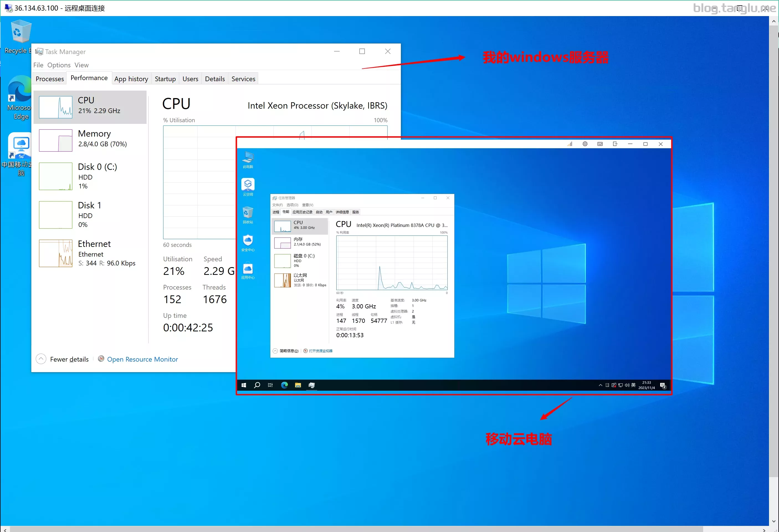Switch to Startup tab in Task Manager

[165, 78]
